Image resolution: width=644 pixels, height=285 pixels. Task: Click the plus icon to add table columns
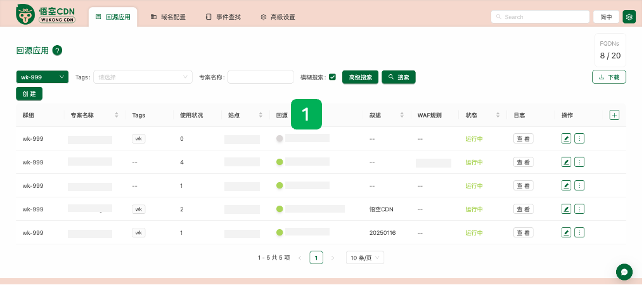pos(614,115)
